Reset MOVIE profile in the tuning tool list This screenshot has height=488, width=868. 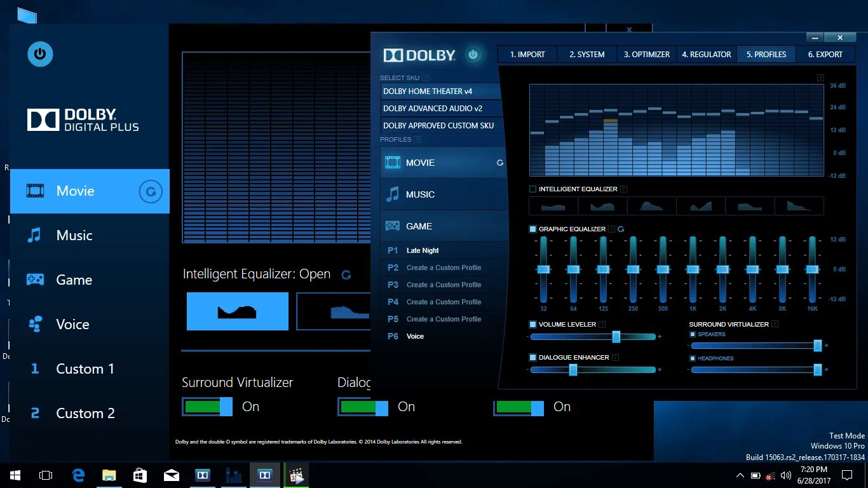click(x=500, y=163)
